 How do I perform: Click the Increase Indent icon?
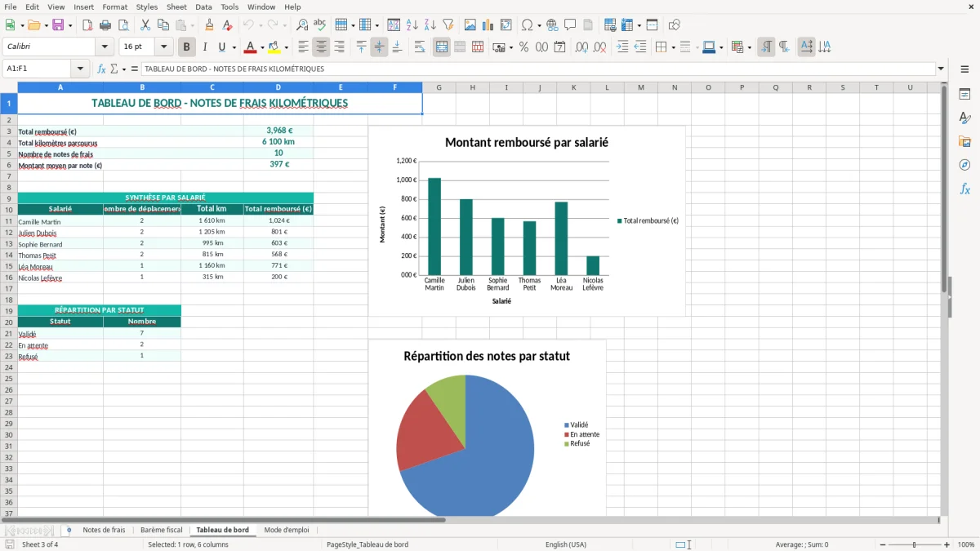click(x=622, y=47)
